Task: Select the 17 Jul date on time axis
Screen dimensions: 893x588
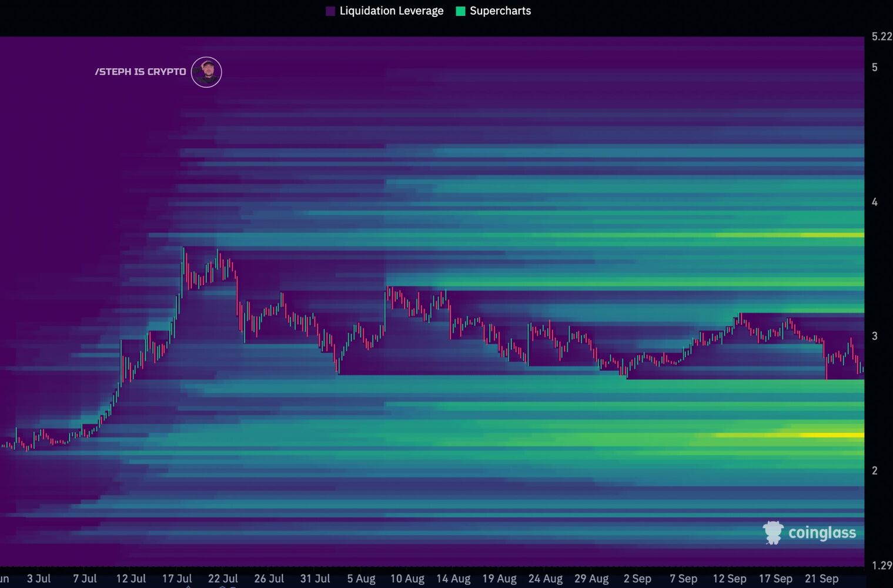Action: pyautogui.click(x=177, y=579)
